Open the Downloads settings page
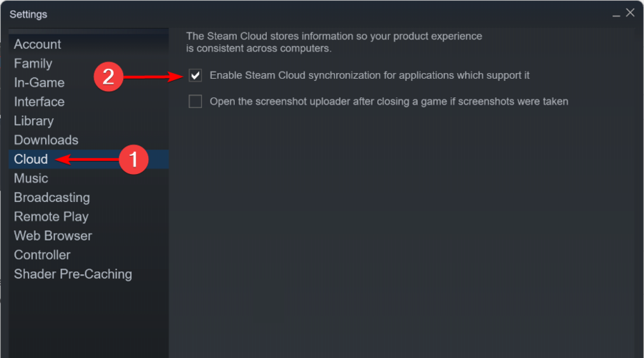The height and width of the screenshot is (358, 644). (46, 140)
